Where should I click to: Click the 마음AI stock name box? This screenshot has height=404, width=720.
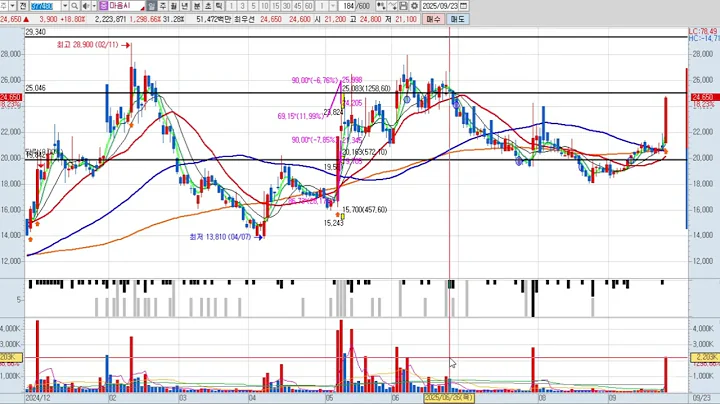tap(126, 6)
